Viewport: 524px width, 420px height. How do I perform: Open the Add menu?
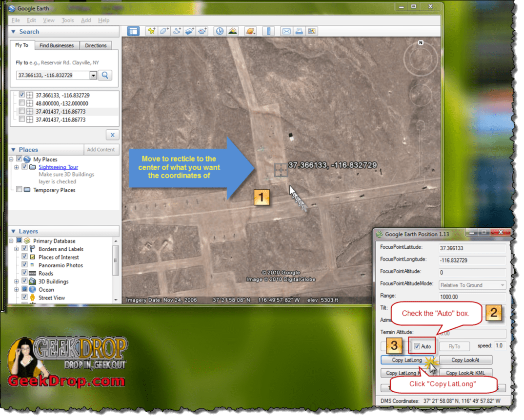pos(86,20)
